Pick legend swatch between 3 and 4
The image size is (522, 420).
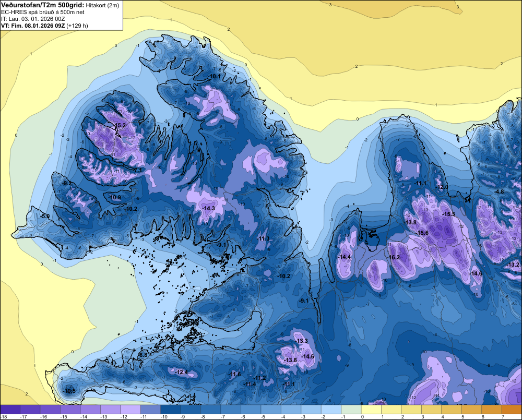pos(432,410)
